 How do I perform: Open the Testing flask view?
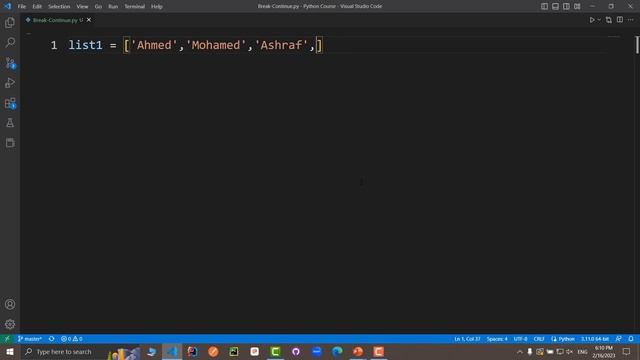[x=10, y=123]
